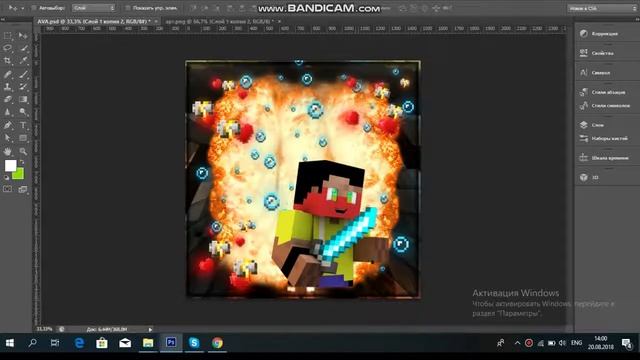This screenshot has width=640, height=360.
Task: Open the ENG language switcher
Action: pos(576,343)
